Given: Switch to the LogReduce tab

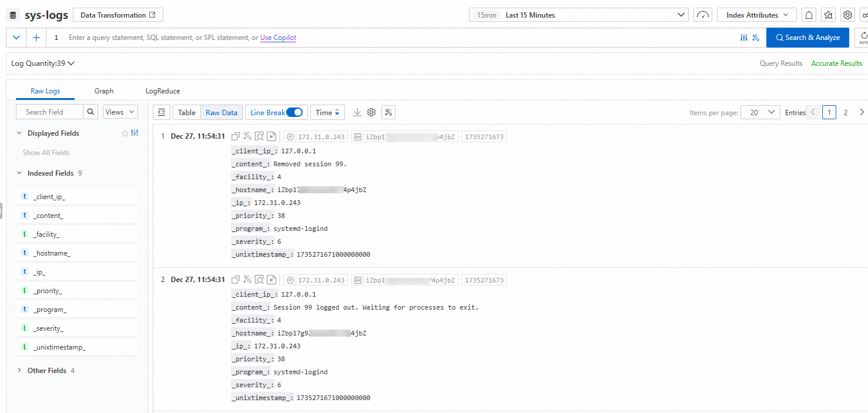Looking at the screenshot, I should [163, 91].
